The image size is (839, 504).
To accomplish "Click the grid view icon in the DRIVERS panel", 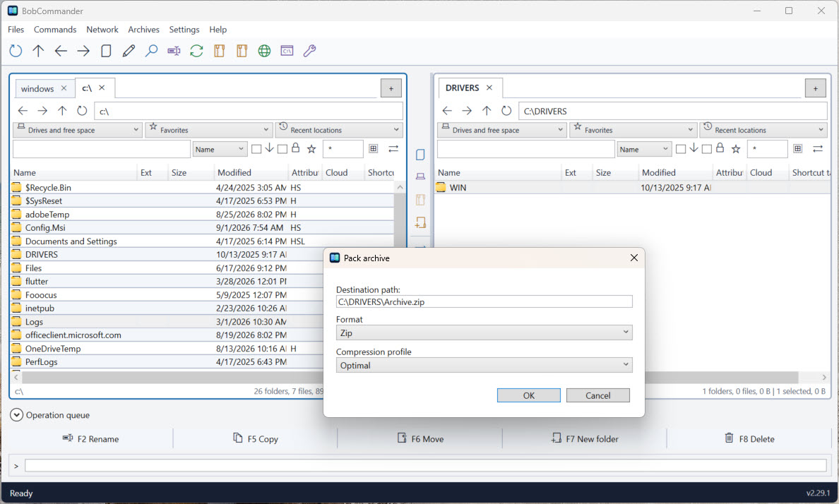I will coord(798,149).
